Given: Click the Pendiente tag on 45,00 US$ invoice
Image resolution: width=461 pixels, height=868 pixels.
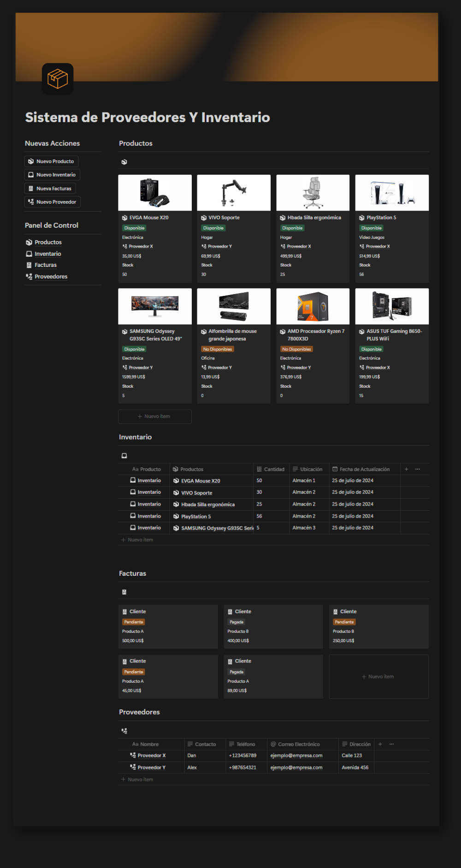Looking at the screenshot, I should [134, 672].
